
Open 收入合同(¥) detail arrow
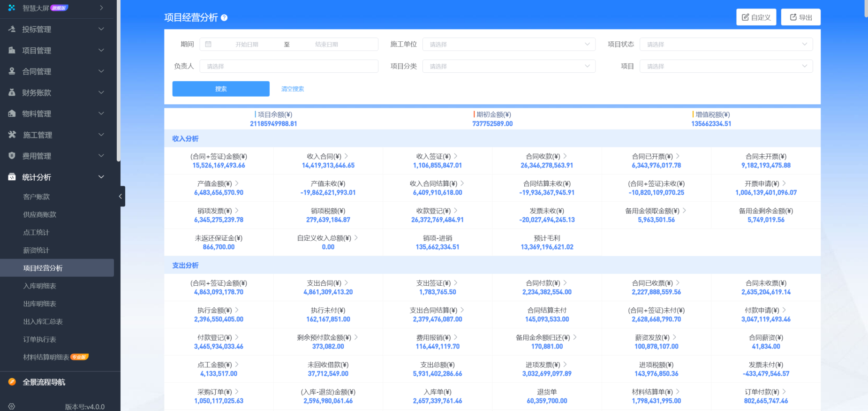coord(346,156)
